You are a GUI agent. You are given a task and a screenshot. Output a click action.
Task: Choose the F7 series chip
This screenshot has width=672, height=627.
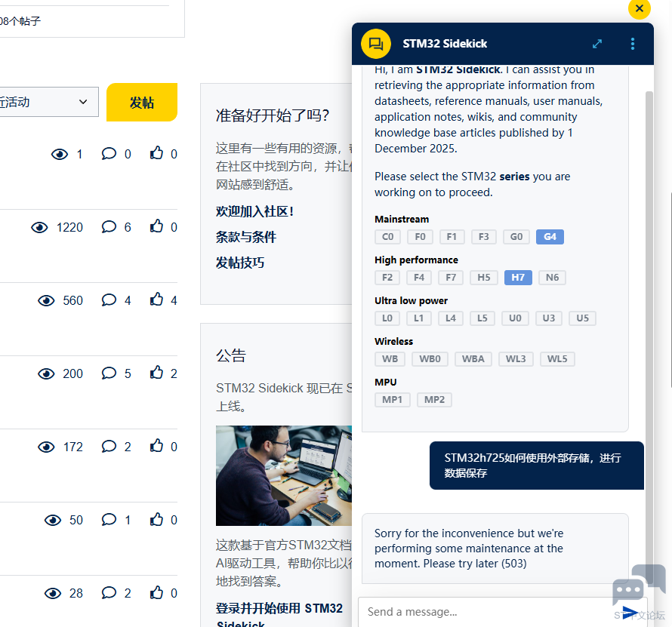click(451, 278)
